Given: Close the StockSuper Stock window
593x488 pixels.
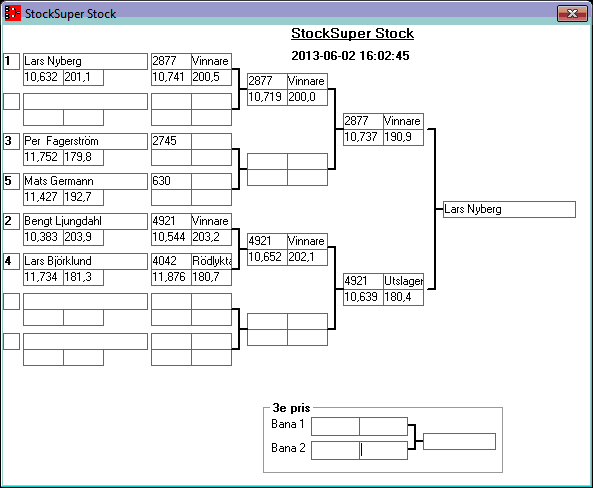Looking at the screenshot, I should click(x=572, y=14).
